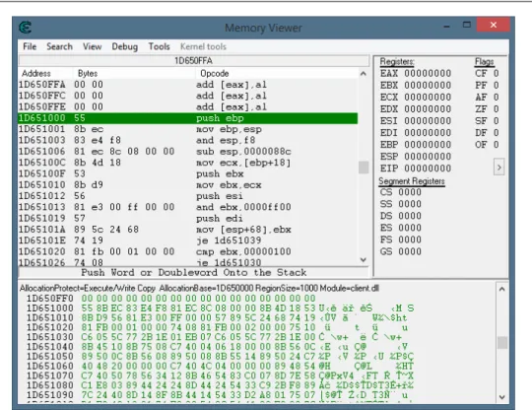Select row 1D65101E je 1d651039
This screenshot has height=410, width=532.
coord(188,240)
